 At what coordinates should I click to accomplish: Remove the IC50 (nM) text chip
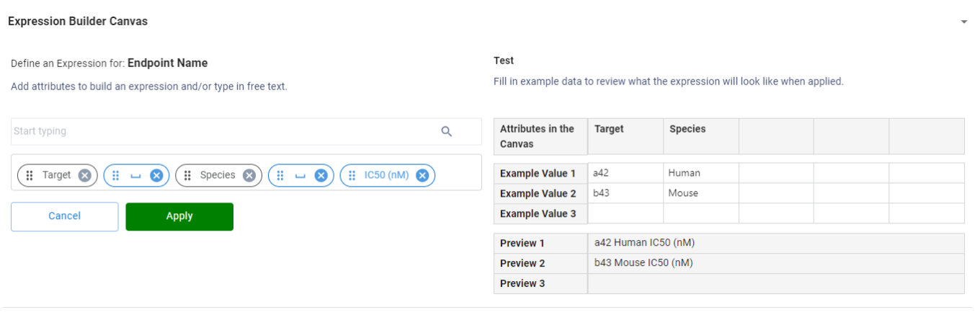(x=422, y=175)
